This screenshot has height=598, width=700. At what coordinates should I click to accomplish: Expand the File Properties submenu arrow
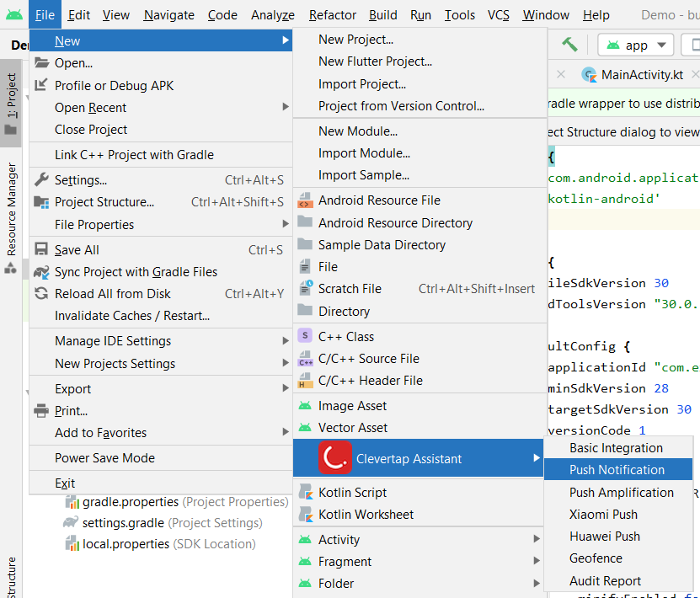286,223
